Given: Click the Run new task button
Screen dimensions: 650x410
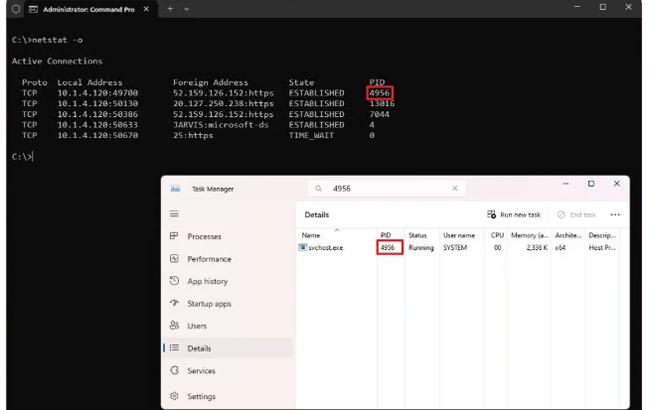Looking at the screenshot, I should (x=513, y=215).
